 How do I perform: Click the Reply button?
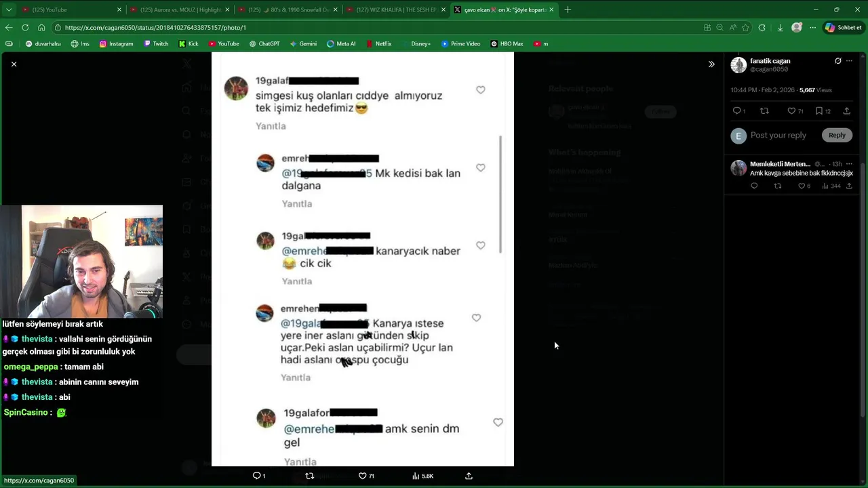(837, 135)
